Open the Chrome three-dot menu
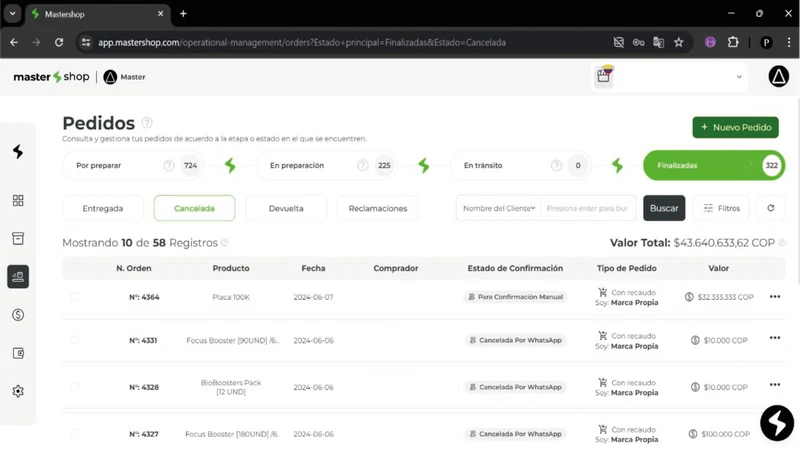 click(x=789, y=42)
